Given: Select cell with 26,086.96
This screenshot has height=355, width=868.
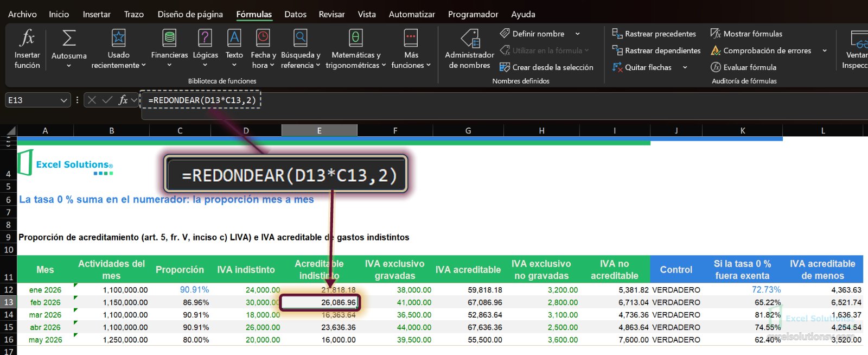Looking at the screenshot, I should (319, 302).
